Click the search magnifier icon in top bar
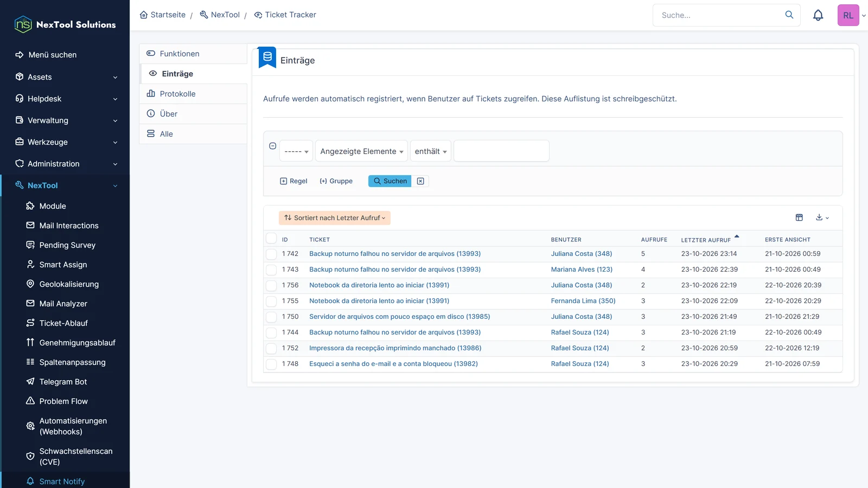Image resolution: width=868 pixels, height=488 pixels. [x=789, y=15]
